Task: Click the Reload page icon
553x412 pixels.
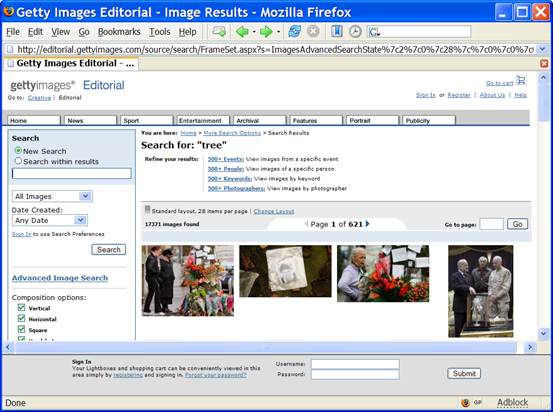Action: (x=294, y=31)
